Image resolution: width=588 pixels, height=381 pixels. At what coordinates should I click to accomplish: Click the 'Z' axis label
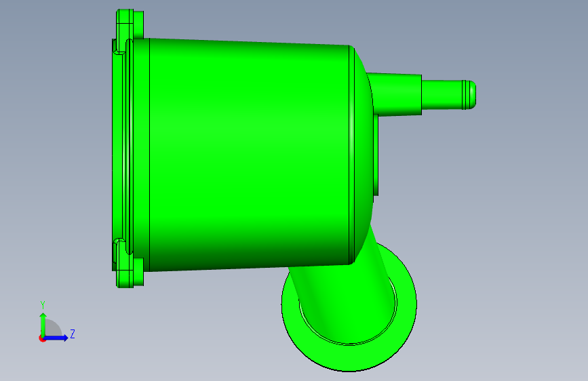pyautogui.click(x=73, y=334)
